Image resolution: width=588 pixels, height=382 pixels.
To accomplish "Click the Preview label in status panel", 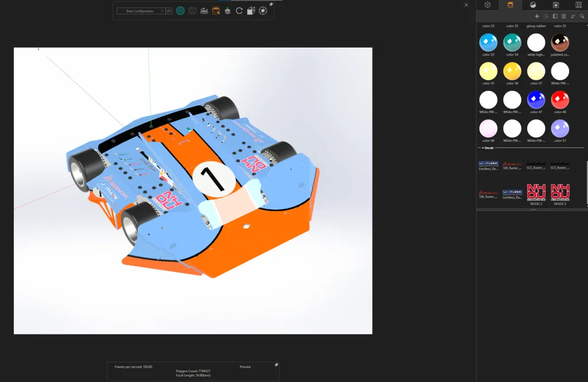I will tap(245, 367).
